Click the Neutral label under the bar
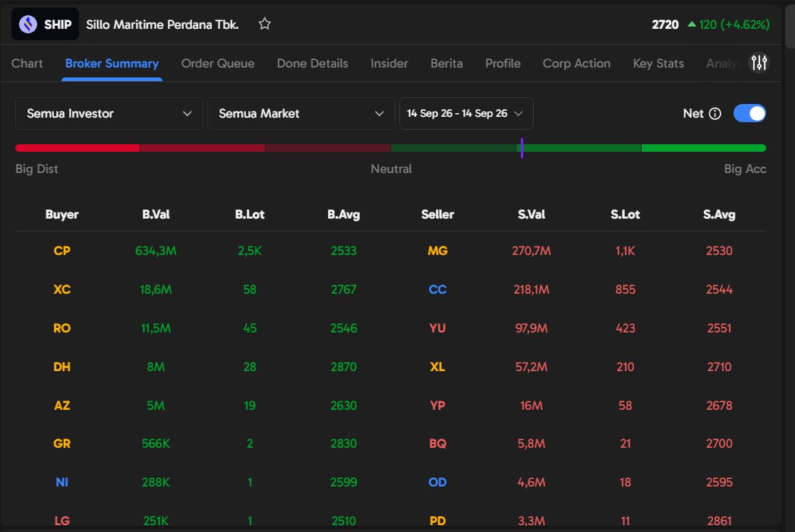This screenshot has height=532, width=795. pyautogui.click(x=391, y=168)
